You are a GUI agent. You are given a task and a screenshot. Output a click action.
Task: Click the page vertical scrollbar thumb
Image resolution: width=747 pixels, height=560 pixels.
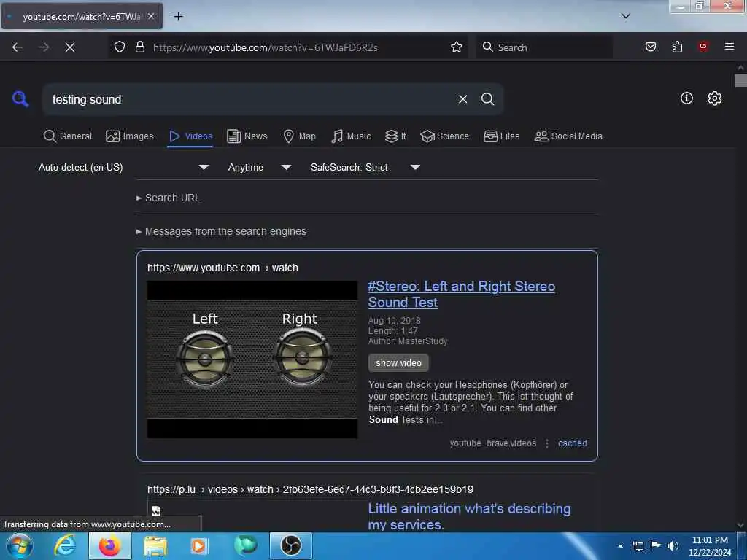[740, 80]
